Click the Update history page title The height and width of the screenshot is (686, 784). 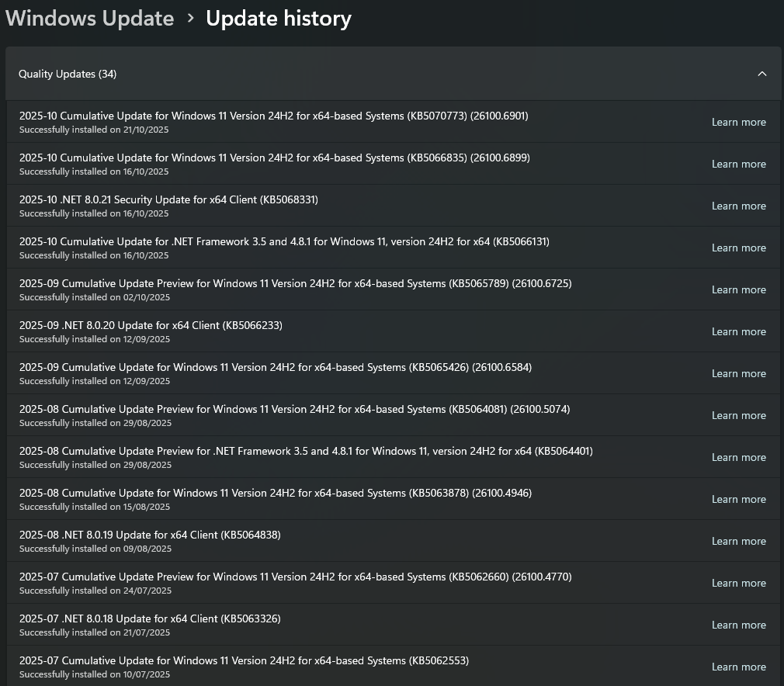(278, 19)
